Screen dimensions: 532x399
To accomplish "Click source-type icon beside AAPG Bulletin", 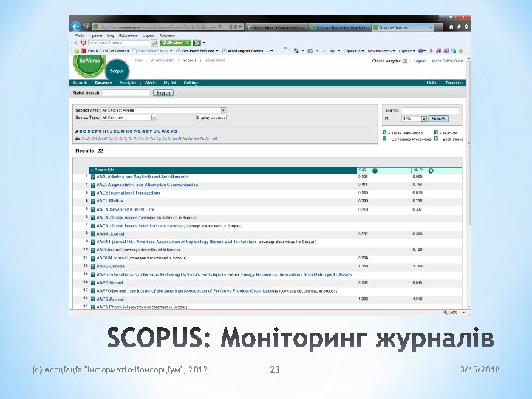I will tap(92, 267).
